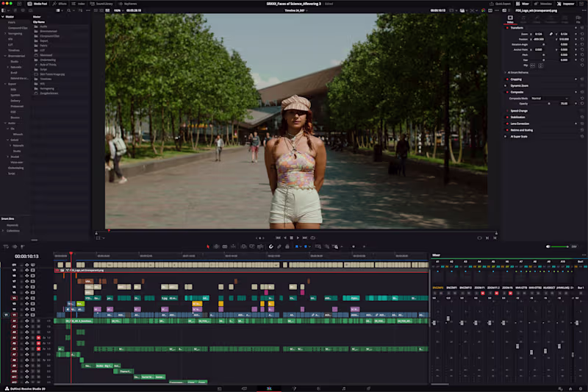This screenshot has height=392, width=588.
Task: Switch to the Fairlight page icon
Action: [x=343, y=388]
